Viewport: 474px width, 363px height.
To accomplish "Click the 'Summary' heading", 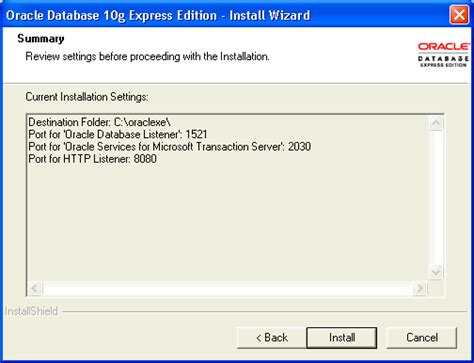I will coord(41,39).
